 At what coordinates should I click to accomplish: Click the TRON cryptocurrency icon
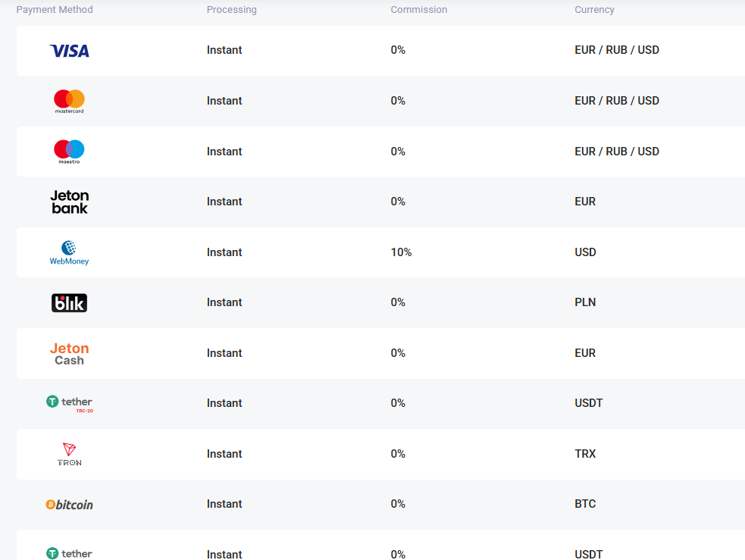click(x=69, y=454)
